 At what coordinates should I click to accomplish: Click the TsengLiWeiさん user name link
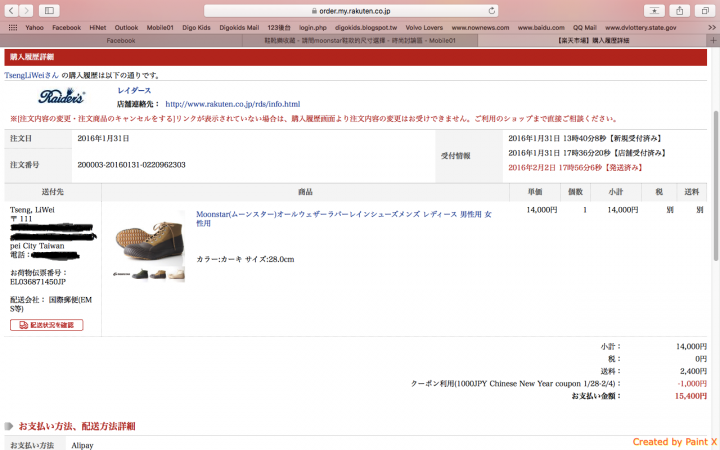click(32, 75)
